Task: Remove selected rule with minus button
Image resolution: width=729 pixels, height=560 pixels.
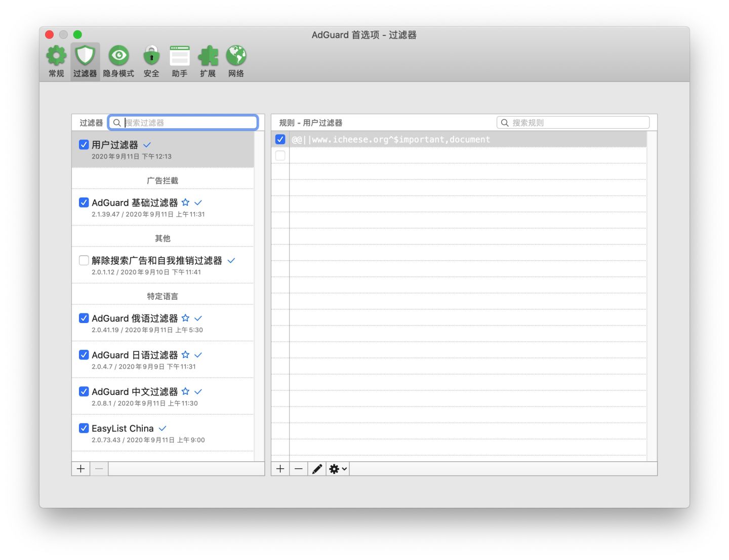Action: pos(299,469)
